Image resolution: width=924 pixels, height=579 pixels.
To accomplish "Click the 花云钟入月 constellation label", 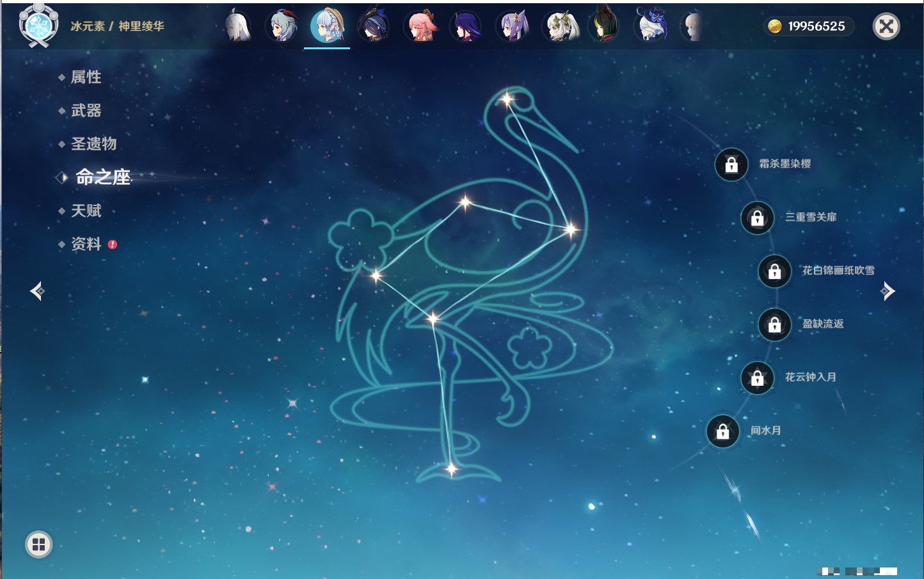I will point(811,377).
